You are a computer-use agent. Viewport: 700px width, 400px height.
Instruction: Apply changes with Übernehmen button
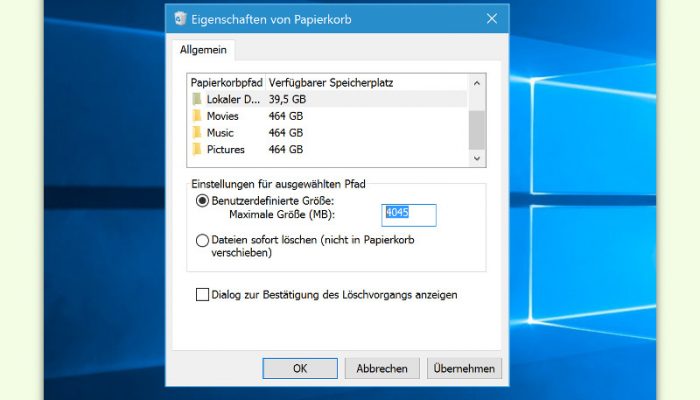464,368
